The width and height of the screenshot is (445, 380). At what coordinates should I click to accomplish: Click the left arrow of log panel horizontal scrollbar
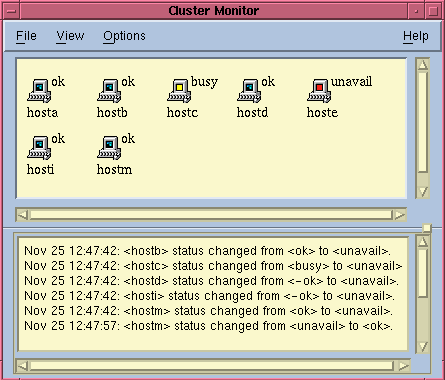pos(23,366)
